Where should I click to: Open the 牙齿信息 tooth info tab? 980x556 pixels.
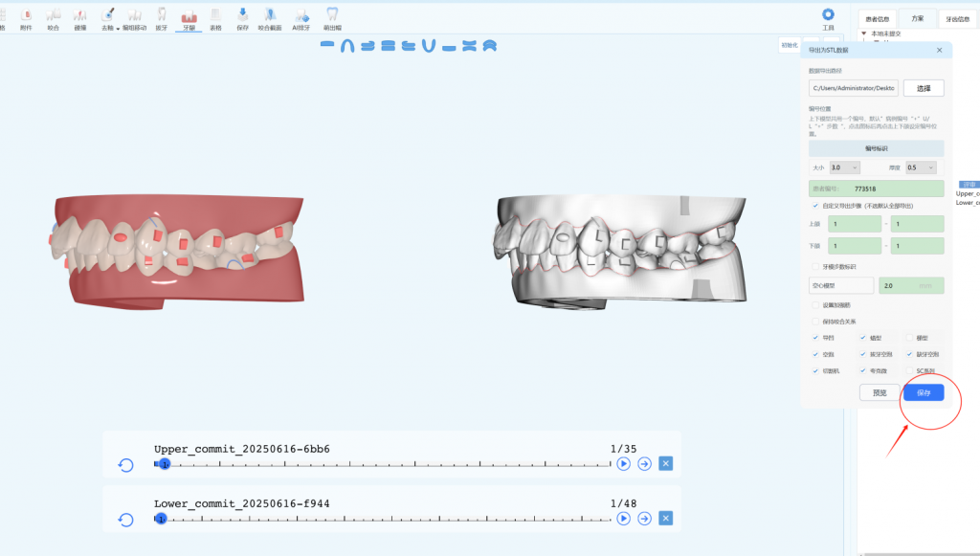(x=957, y=19)
